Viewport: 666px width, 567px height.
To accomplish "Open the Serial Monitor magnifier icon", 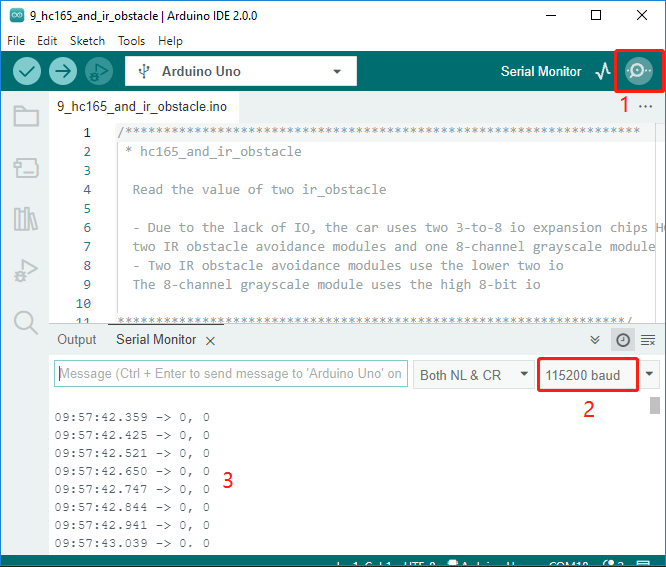I will click(x=638, y=71).
